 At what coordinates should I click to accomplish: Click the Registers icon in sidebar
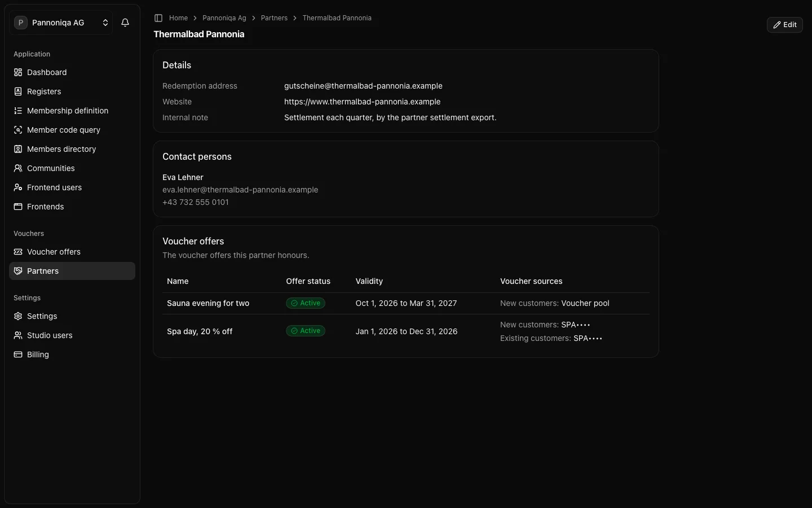18,91
